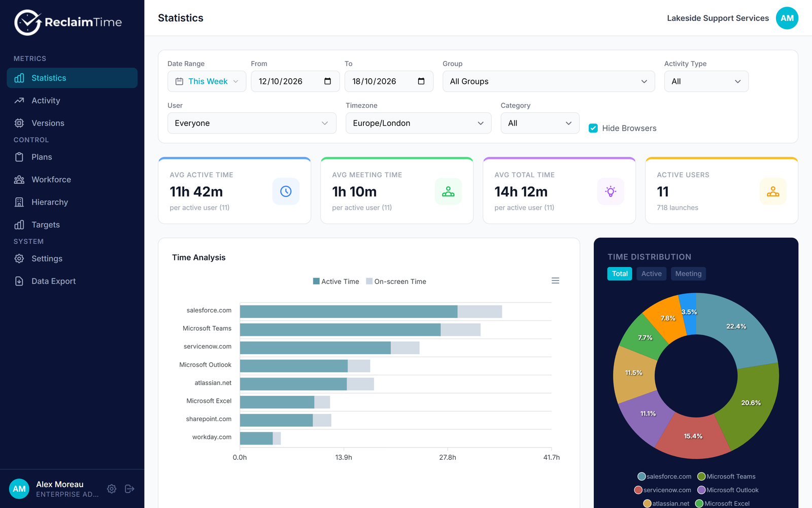Viewport: 812px width, 508px height.
Task: Open the To date calendar picker icon
Action: tap(421, 81)
